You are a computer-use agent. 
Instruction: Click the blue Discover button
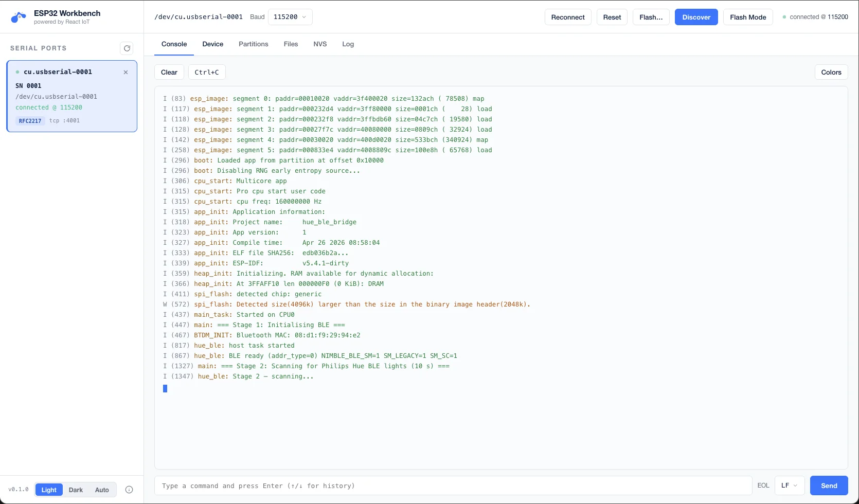pyautogui.click(x=696, y=17)
